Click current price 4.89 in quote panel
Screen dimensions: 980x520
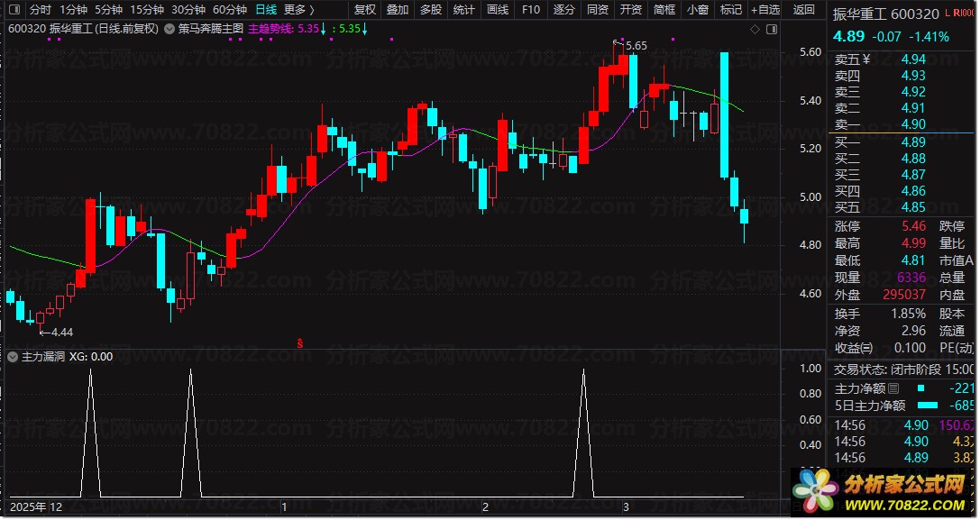coord(848,37)
